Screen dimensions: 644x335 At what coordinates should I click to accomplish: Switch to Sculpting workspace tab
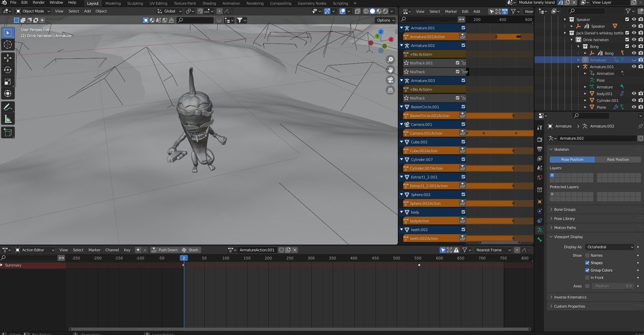click(x=135, y=3)
